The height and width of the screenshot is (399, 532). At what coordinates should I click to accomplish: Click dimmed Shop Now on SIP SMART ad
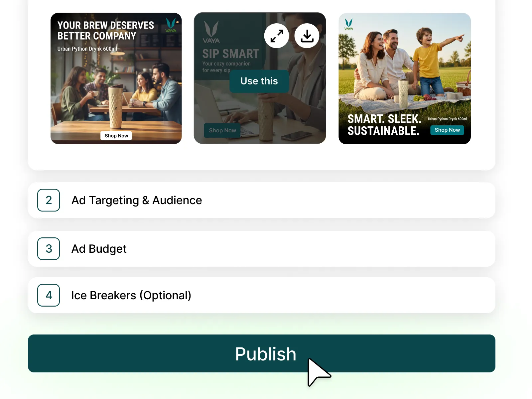222,131
